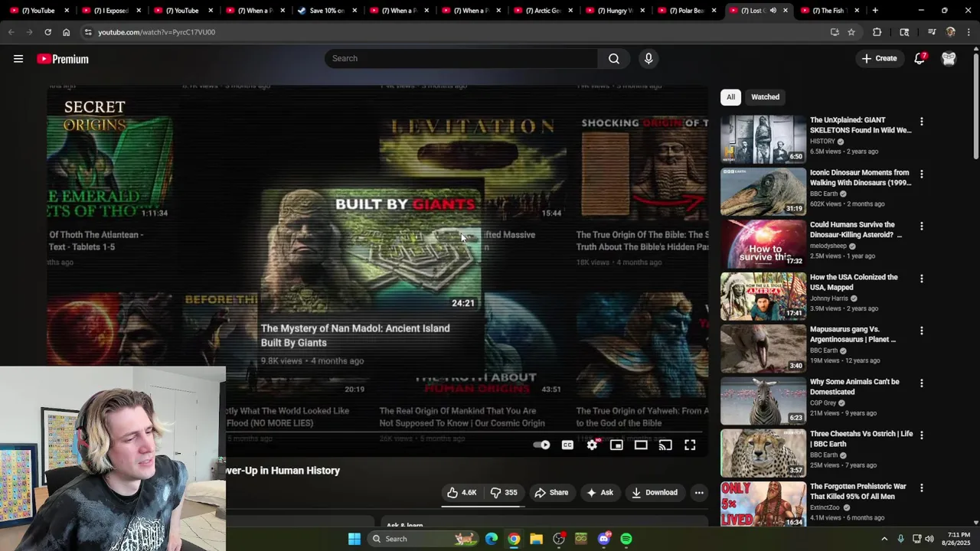The width and height of the screenshot is (980, 551).
Task: Open File Explorer from the taskbar
Action: pos(536,539)
